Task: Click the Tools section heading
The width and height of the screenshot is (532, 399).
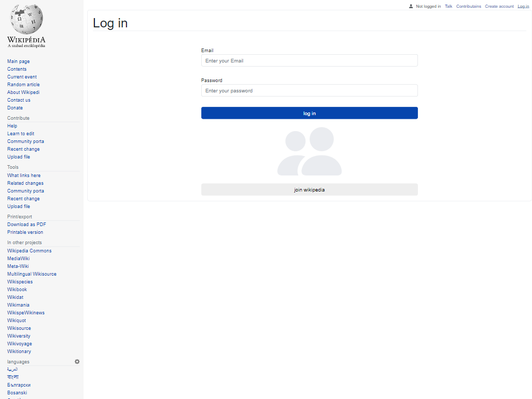Action: [12, 167]
